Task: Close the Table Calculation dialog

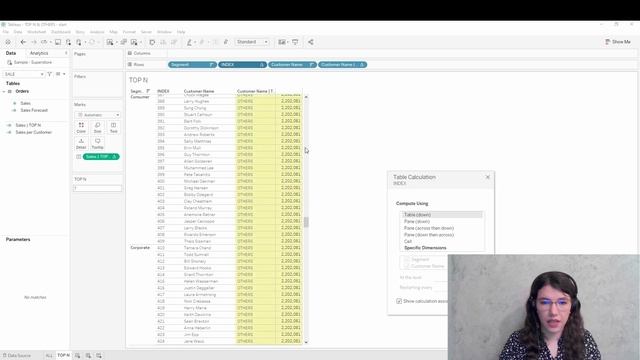Action: [487, 177]
